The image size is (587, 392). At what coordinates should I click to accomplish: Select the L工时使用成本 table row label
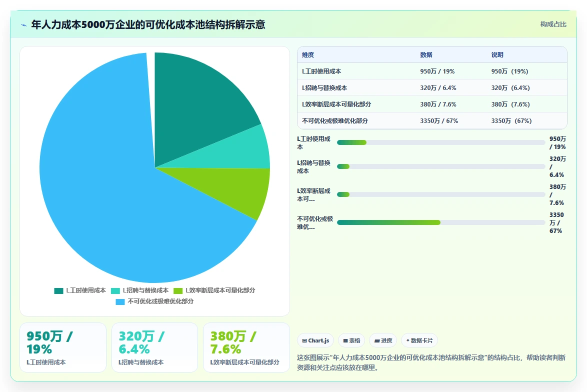pos(321,71)
